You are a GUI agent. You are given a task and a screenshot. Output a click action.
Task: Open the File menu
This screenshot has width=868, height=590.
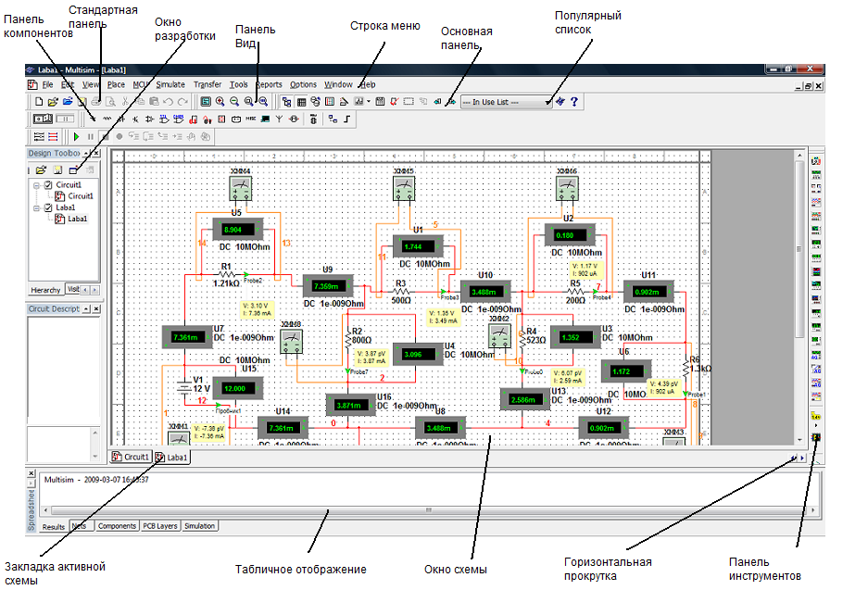tap(47, 84)
